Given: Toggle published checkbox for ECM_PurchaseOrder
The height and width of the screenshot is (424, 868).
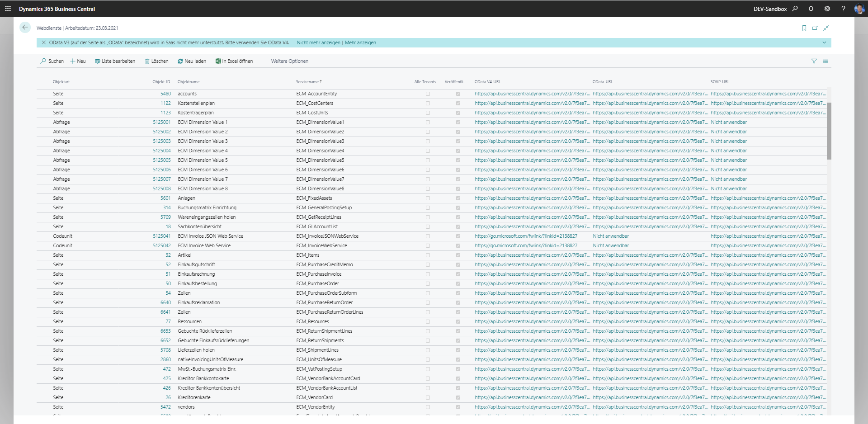Looking at the screenshot, I should point(458,284).
